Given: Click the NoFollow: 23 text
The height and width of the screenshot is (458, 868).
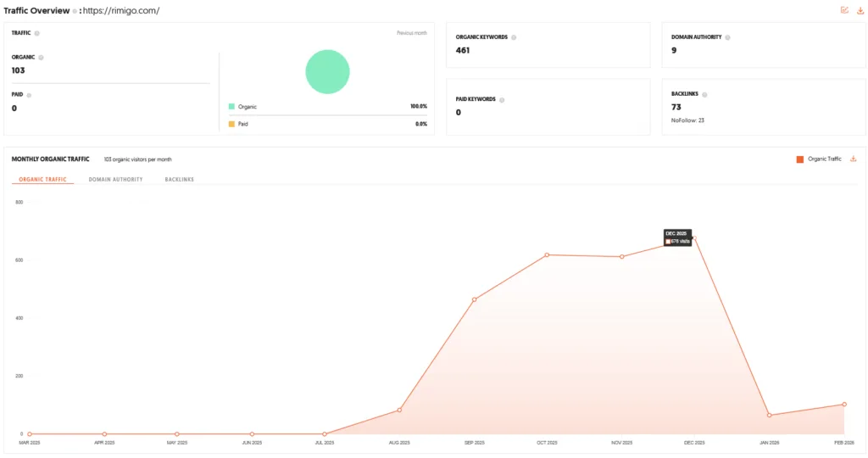Looking at the screenshot, I should click(687, 120).
